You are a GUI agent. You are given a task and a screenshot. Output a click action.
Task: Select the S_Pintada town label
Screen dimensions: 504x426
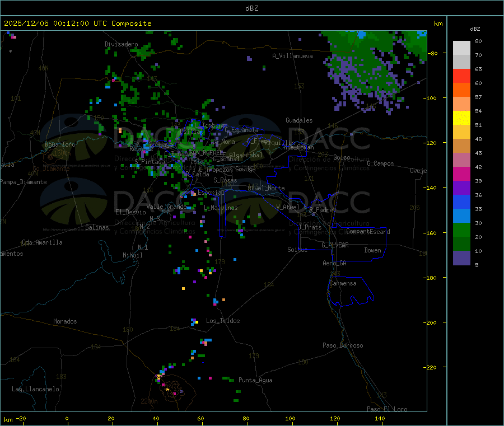tap(150, 162)
